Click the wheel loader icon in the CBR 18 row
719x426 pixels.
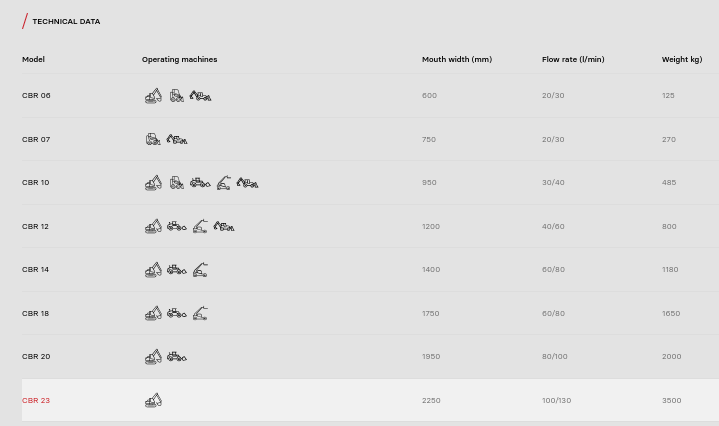coord(176,314)
